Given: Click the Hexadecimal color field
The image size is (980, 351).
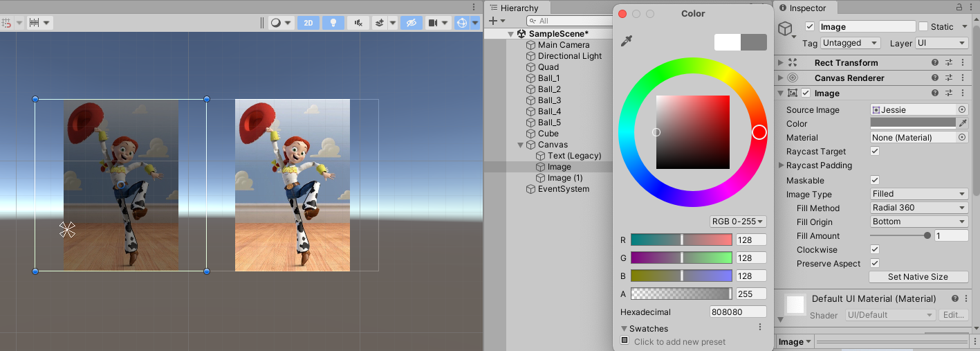Looking at the screenshot, I should tap(738, 312).
